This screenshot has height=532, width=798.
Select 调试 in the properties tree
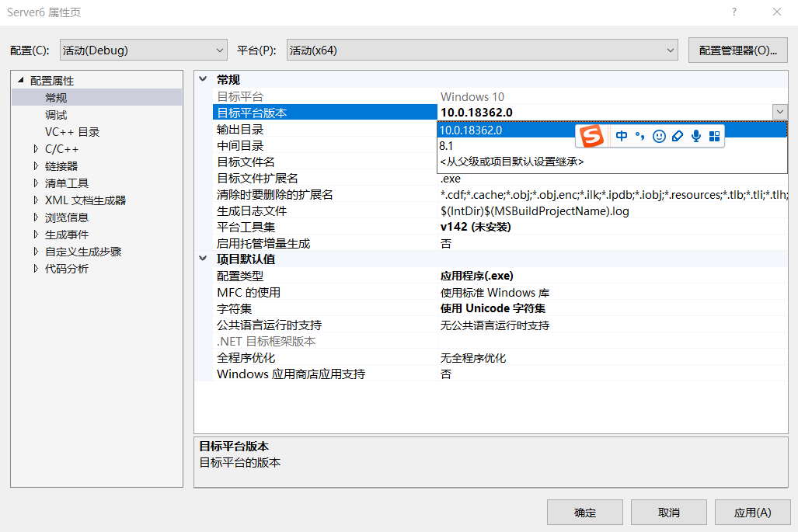click(x=56, y=113)
